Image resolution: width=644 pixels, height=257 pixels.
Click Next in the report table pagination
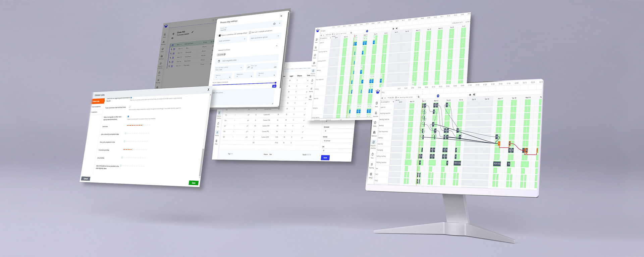271,154
